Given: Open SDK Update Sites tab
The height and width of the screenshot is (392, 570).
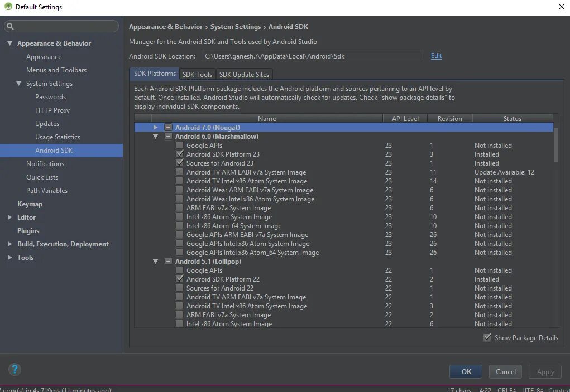Looking at the screenshot, I should point(245,74).
